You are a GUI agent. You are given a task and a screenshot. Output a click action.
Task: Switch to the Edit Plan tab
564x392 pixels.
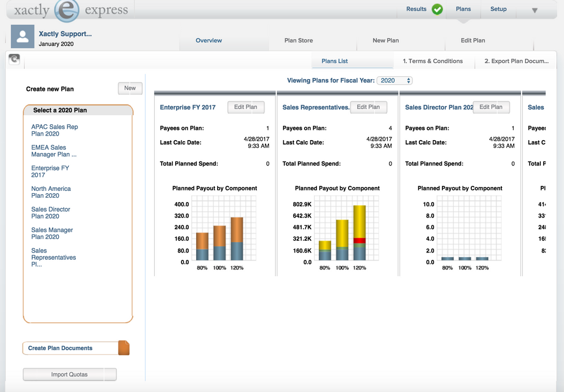click(x=472, y=40)
